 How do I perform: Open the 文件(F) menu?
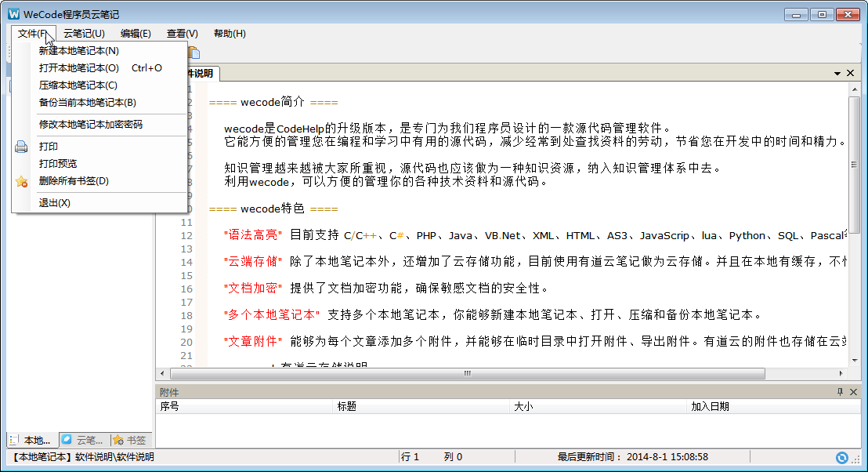point(33,34)
